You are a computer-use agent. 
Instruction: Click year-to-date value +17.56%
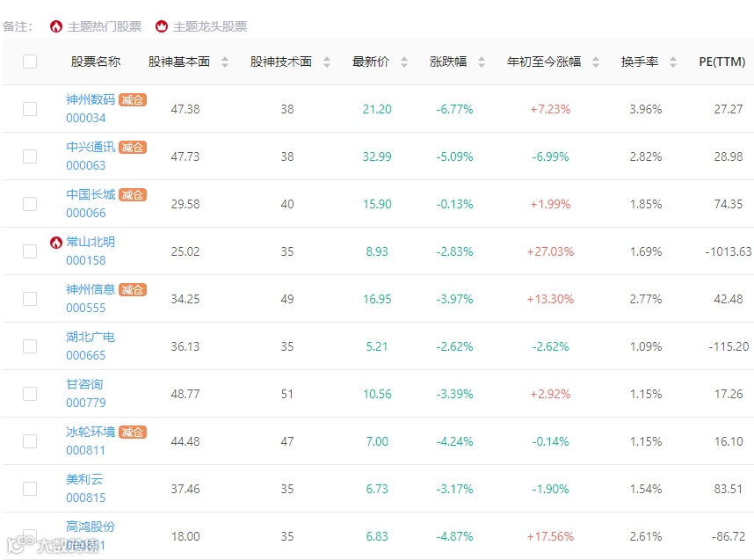[550, 536]
